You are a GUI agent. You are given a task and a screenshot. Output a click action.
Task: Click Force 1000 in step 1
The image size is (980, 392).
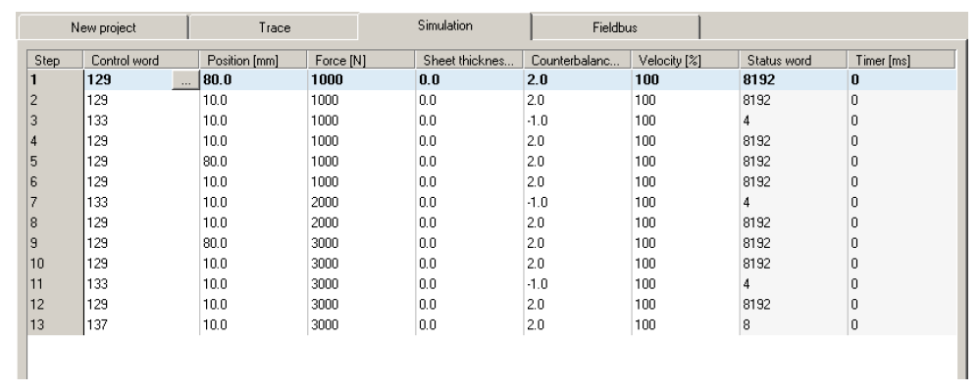[x=361, y=80]
